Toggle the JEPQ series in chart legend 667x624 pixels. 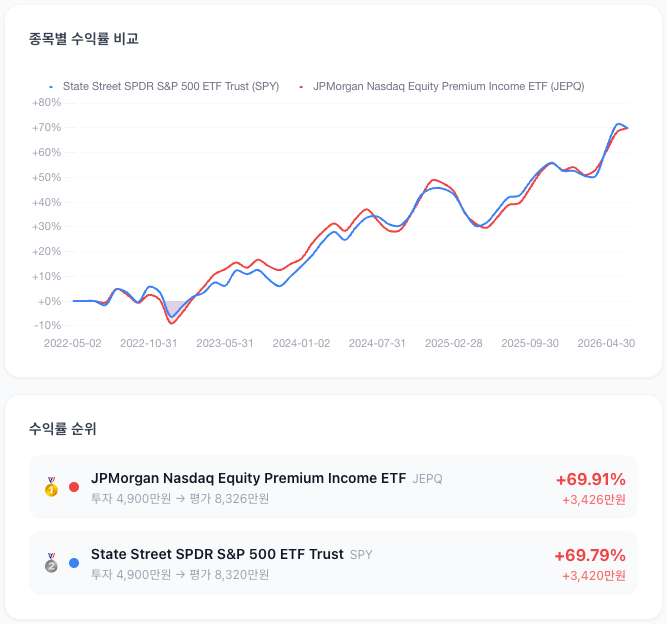point(442,86)
